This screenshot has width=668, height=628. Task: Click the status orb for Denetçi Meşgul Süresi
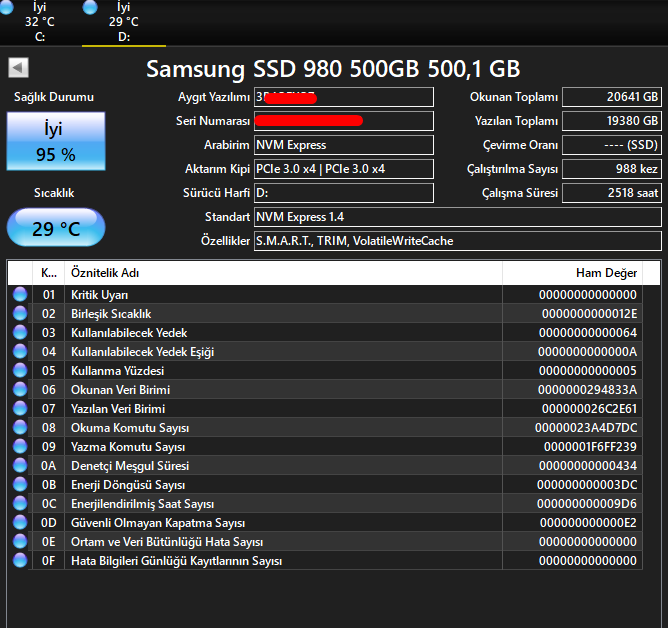coord(20,465)
